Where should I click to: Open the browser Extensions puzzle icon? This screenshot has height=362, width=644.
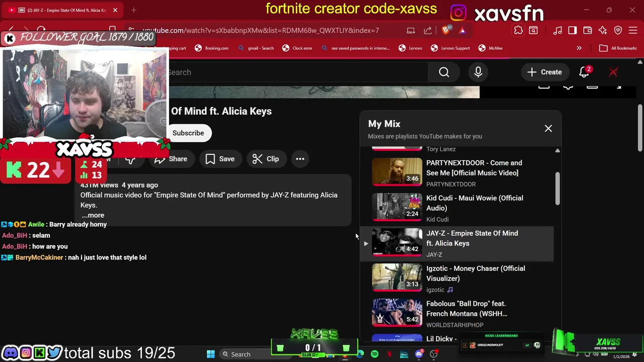click(x=518, y=30)
